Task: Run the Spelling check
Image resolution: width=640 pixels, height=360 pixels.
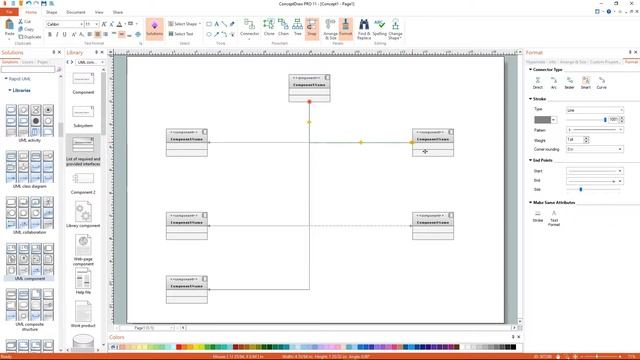Action: (x=380, y=28)
